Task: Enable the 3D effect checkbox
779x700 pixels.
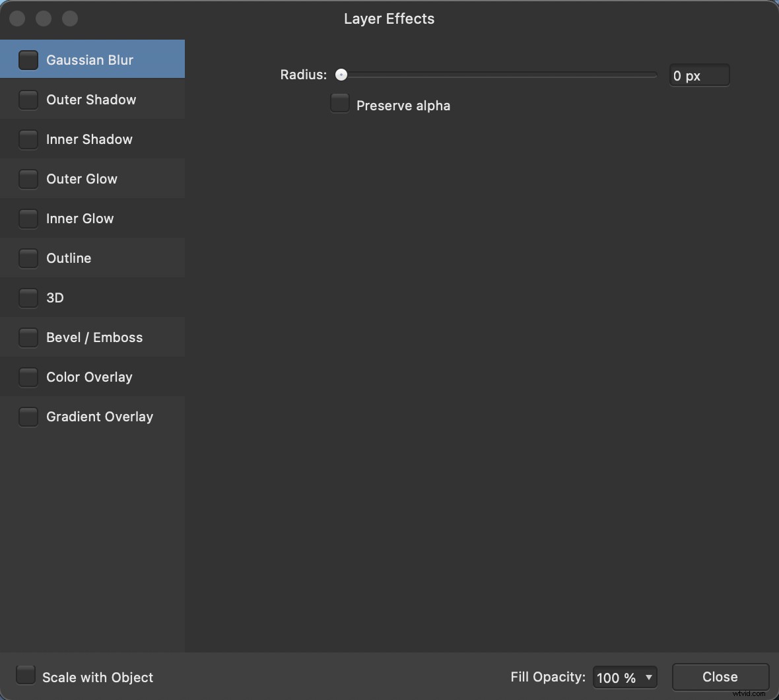Action: tap(28, 298)
